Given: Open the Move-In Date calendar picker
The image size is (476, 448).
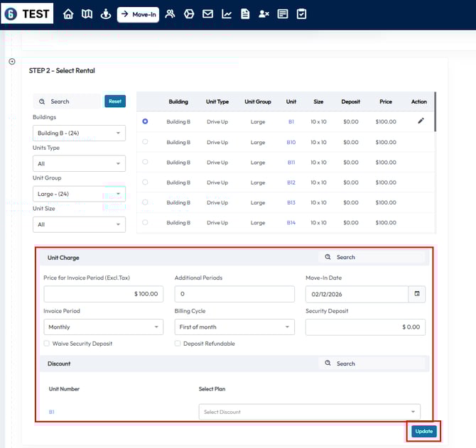Looking at the screenshot, I should [417, 294].
